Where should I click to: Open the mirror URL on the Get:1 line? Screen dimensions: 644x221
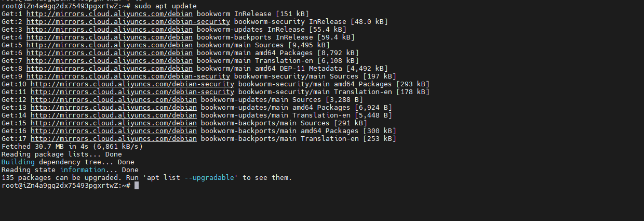click(109, 14)
